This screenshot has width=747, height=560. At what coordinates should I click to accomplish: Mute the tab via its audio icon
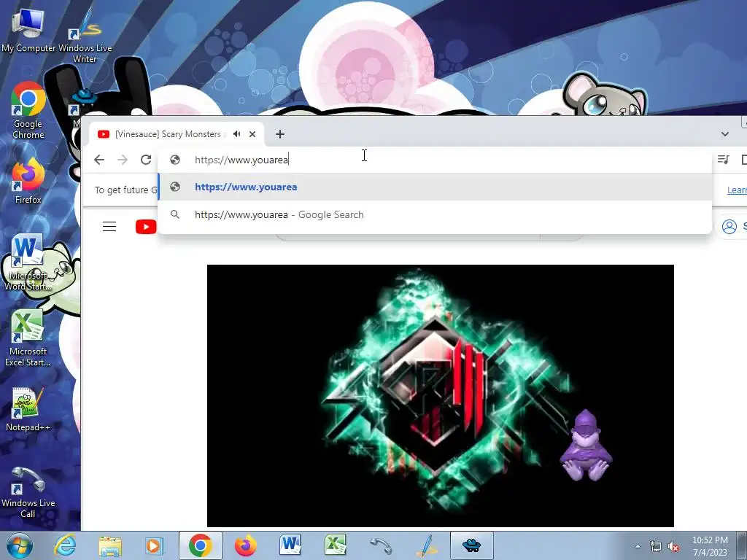click(237, 134)
